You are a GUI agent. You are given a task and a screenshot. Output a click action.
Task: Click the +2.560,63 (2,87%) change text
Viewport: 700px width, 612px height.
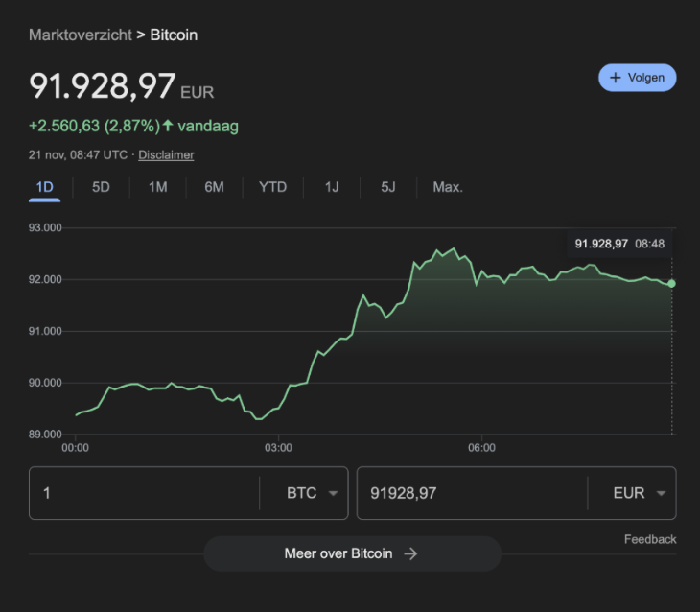point(94,126)
